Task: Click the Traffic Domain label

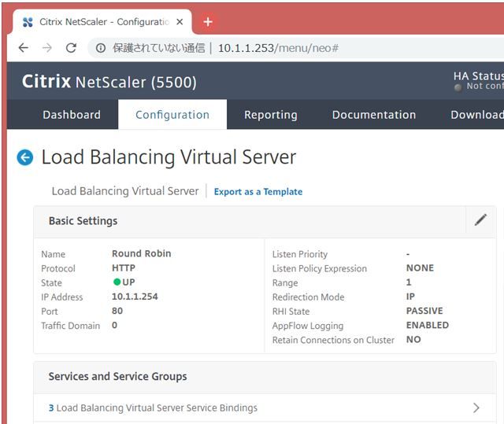Action: [70, 326]
